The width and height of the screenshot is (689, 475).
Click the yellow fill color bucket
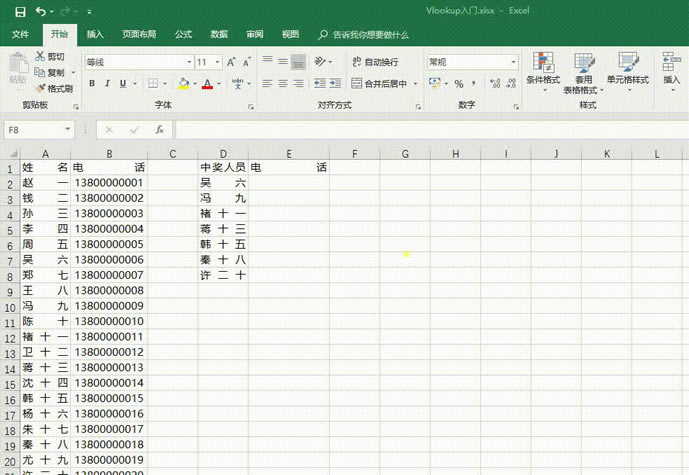(x=184, y=83)
